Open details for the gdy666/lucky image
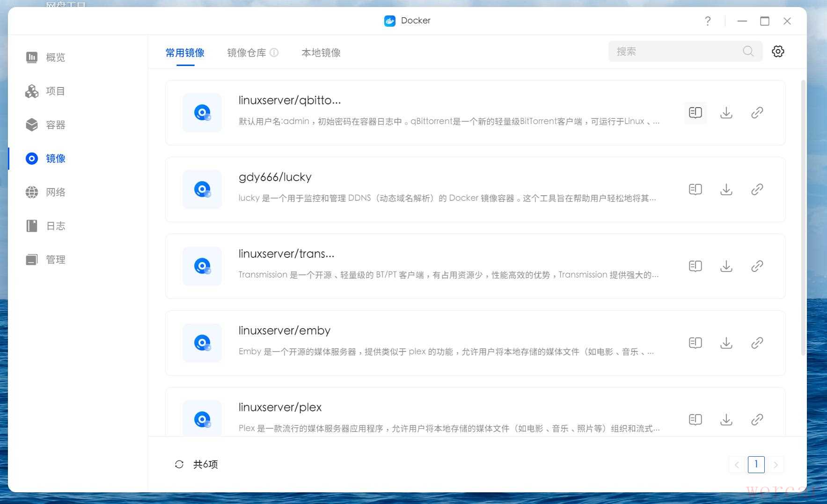 point(695,190)
